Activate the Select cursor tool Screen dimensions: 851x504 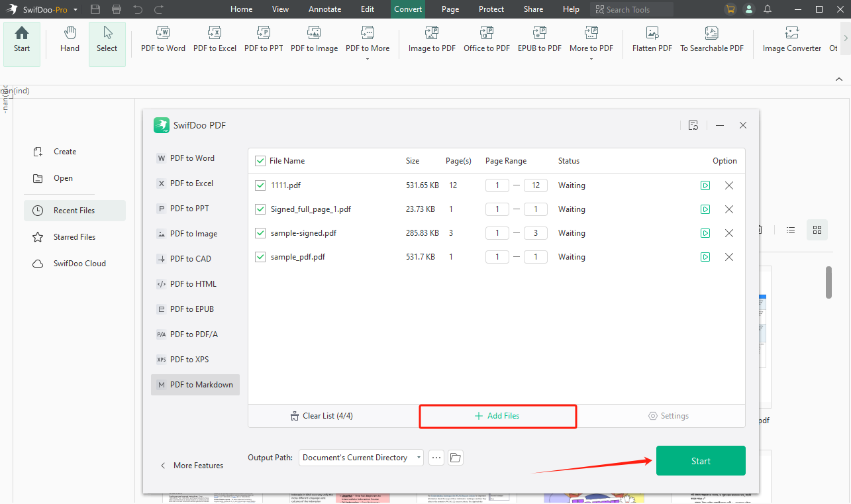107,44
